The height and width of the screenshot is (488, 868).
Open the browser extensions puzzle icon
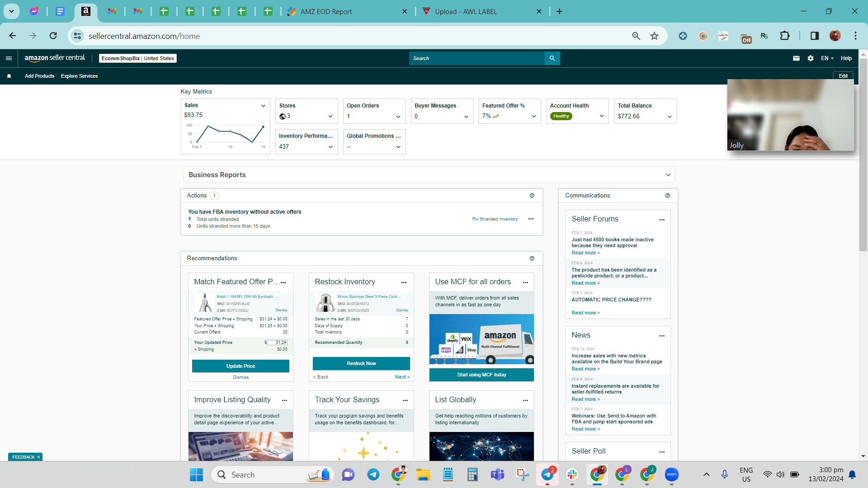tap(785, 36)
